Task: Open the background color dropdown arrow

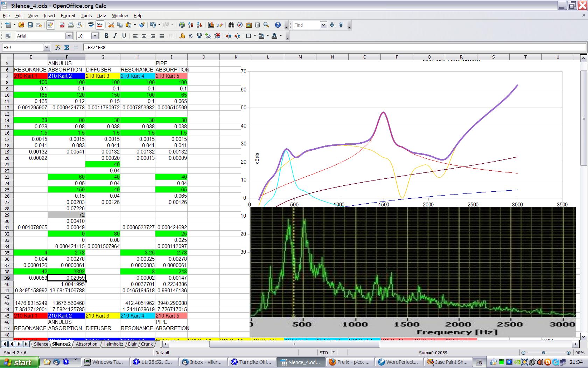Action: [x=268, y=36]
